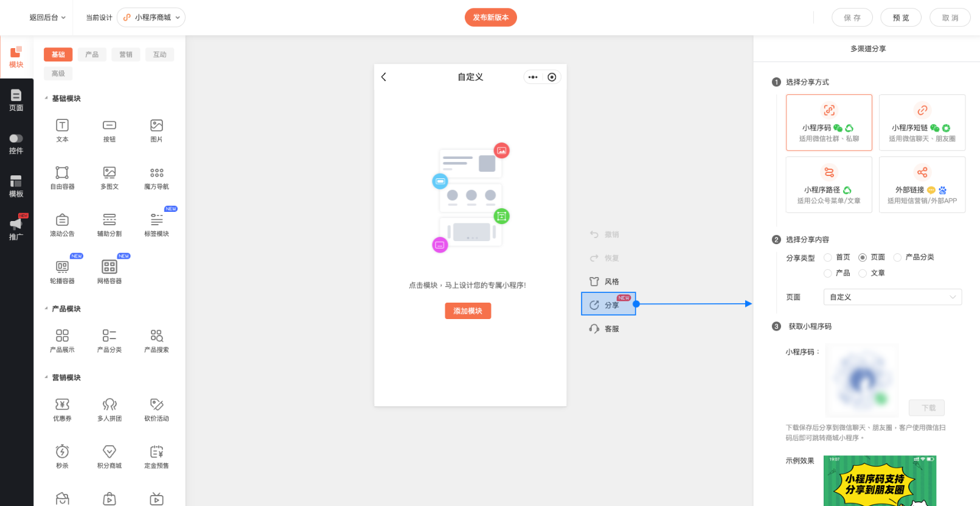Image resolution: width=980 pixels, height=506 pixels.
Task: Open the 风格 style settings
Action: (x=594, y=281)
